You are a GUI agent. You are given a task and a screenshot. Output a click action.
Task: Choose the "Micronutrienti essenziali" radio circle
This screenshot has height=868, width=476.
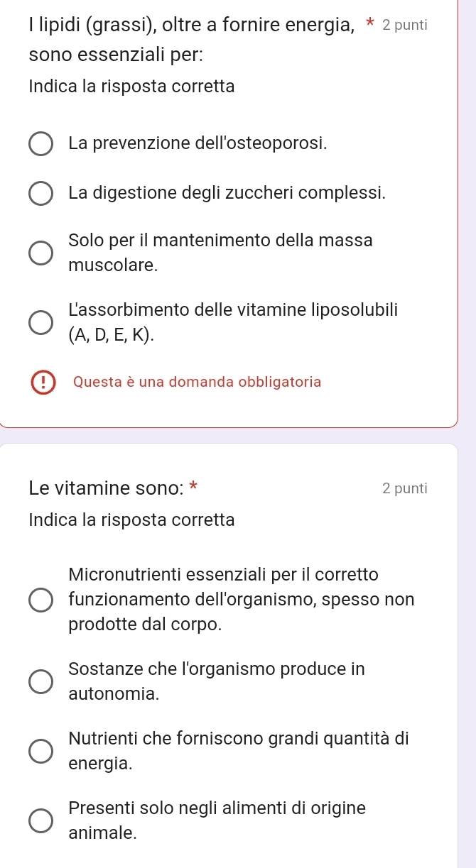coord(40,600)
